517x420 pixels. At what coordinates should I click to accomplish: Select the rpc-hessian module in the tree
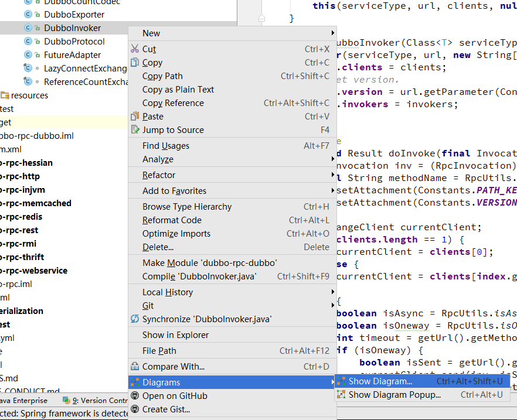[x=26, y=163]
